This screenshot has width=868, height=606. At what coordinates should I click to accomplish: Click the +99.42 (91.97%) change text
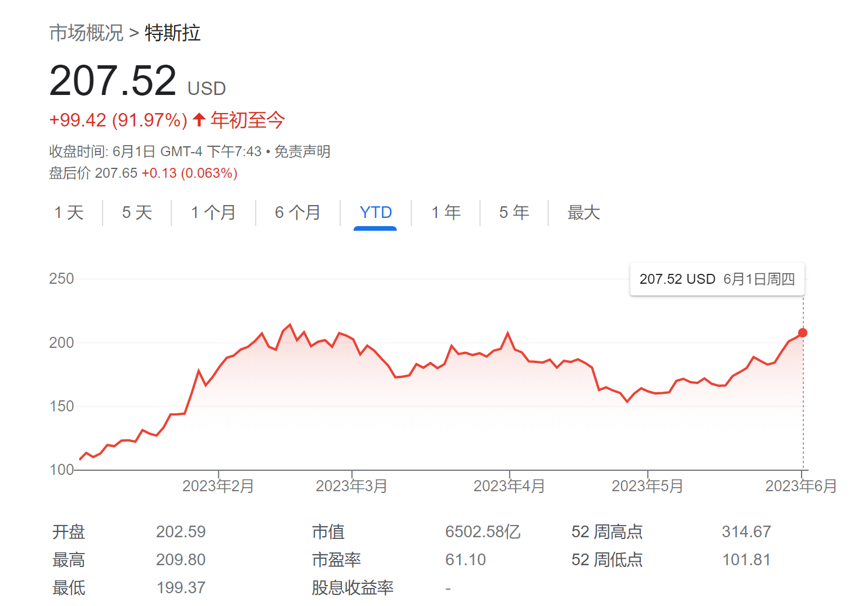[118, 120]
